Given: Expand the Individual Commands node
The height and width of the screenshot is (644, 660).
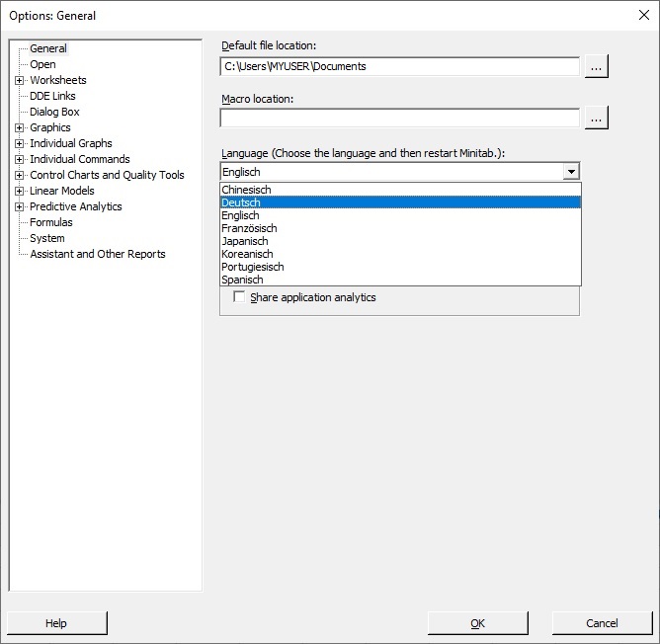Looking at the screenshot, I should [x=19, y=160].
